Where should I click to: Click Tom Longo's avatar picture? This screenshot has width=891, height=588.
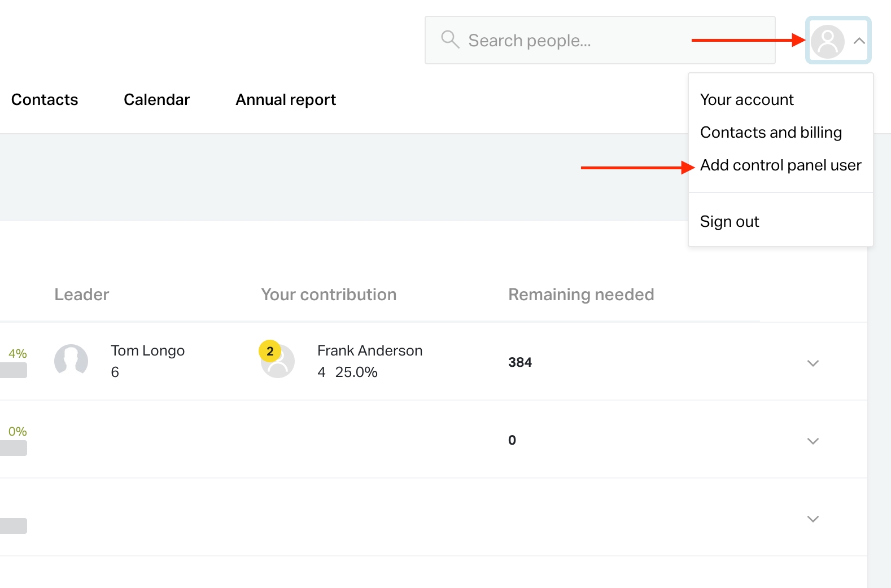(x=71, y=361)
